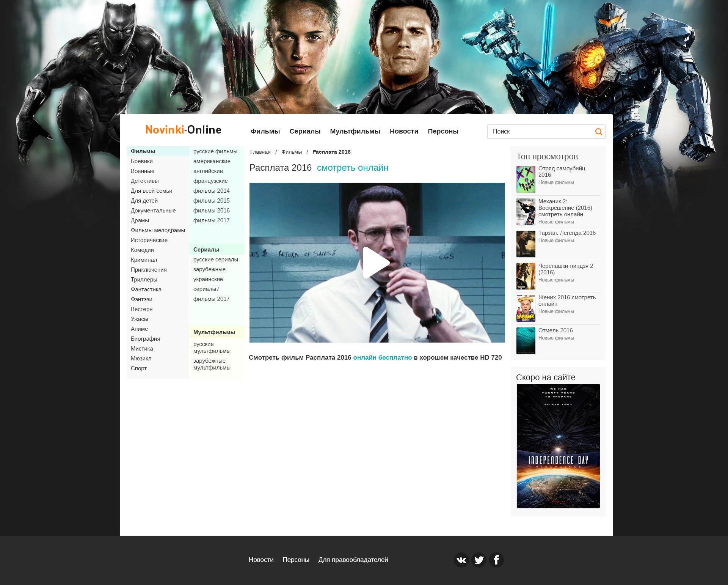728x585 pixels.
Task: Select русские сериалы in sidebar
Action: [215, 259]
